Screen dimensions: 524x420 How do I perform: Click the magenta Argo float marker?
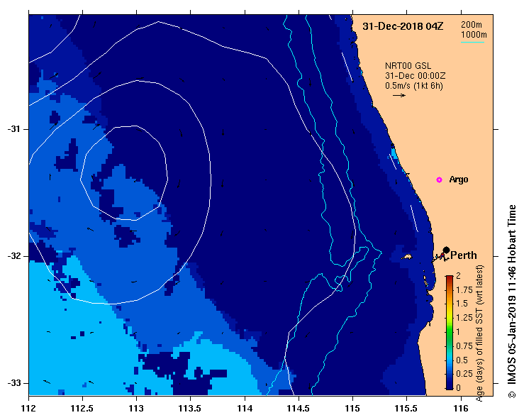pos(439,180)
